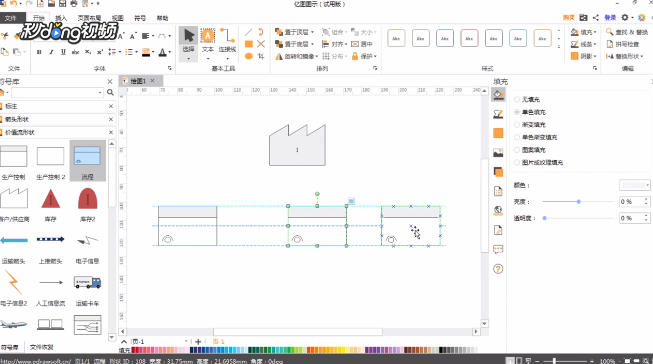Click the Bold formatting icon

39,52
